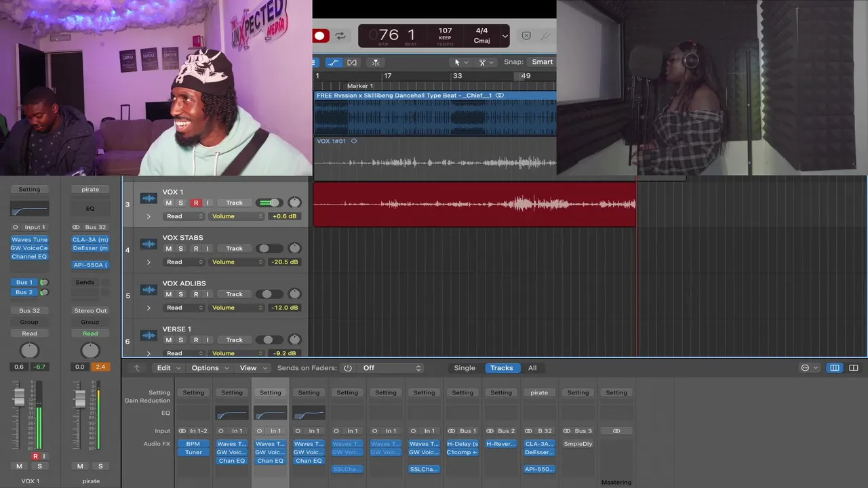Open the Volume parameter menu on VOX STABS

pyautogui.click(x=237, y=262)
